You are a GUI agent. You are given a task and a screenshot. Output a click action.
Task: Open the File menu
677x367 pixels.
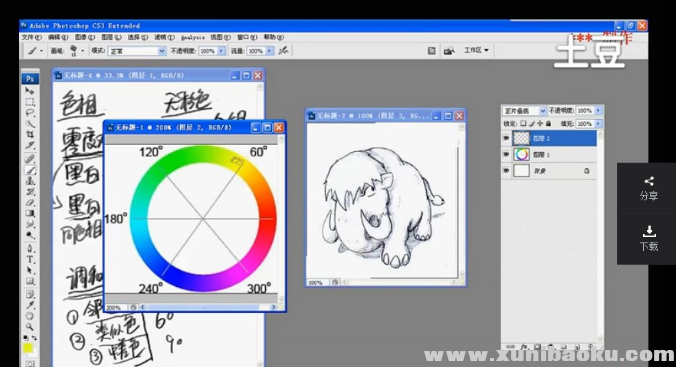click(32, 37)
